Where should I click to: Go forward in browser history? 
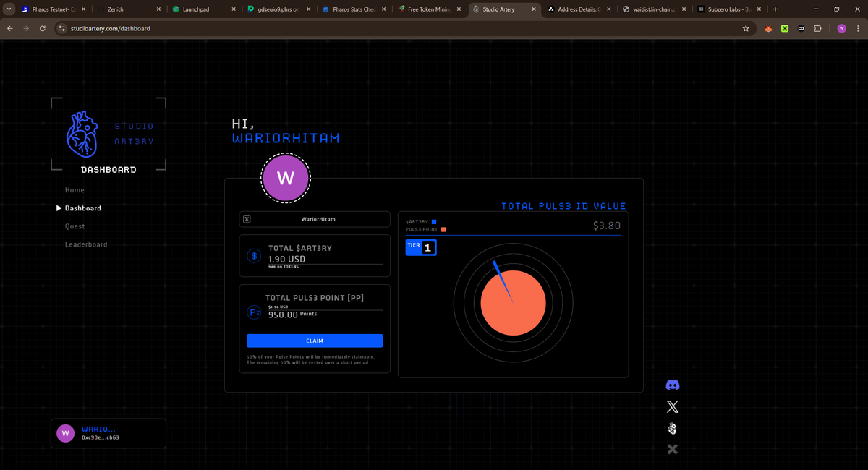26,28
